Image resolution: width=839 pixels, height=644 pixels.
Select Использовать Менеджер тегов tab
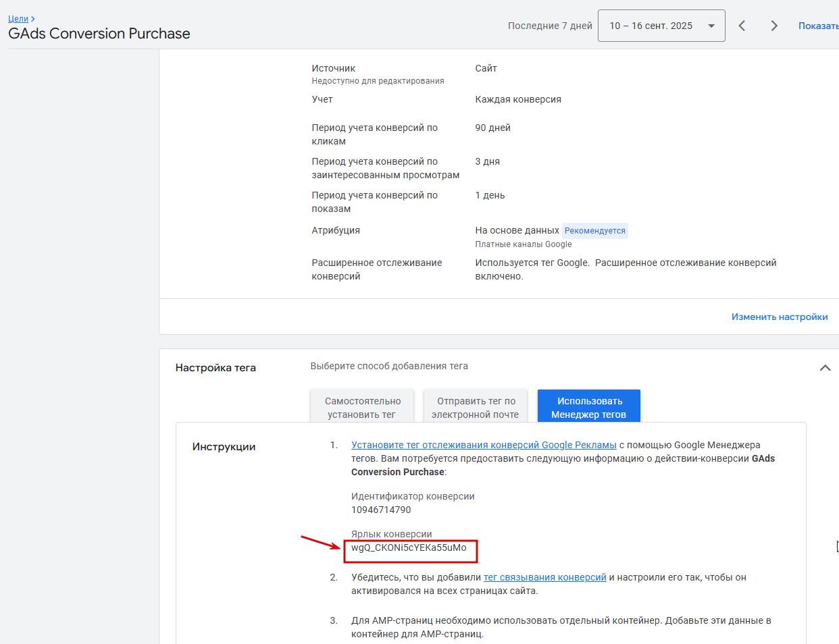click(589, 407)
